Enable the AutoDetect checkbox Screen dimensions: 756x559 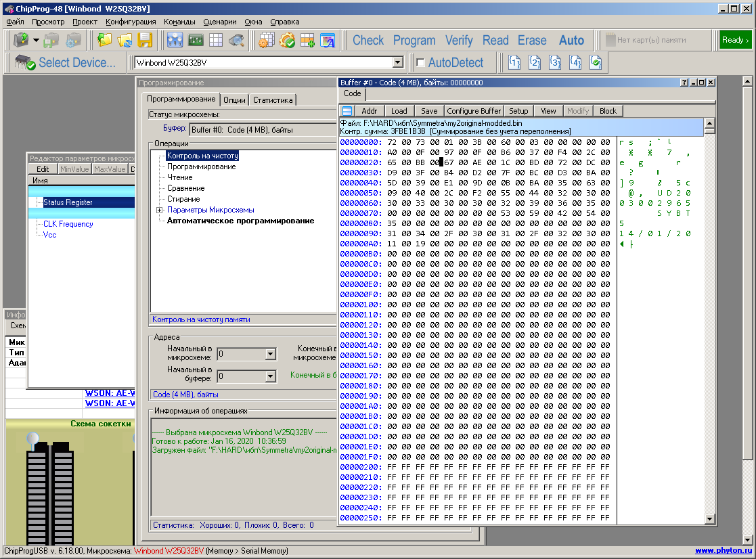420,63
